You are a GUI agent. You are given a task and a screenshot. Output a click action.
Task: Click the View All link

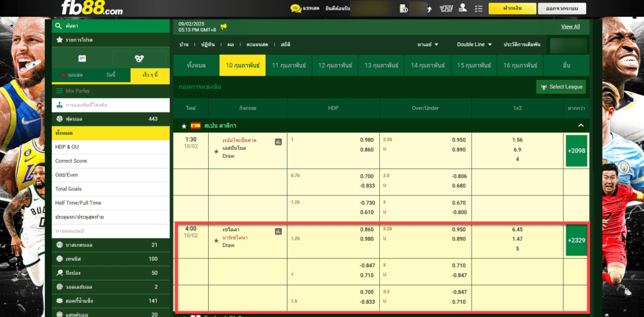click(570, 26)
